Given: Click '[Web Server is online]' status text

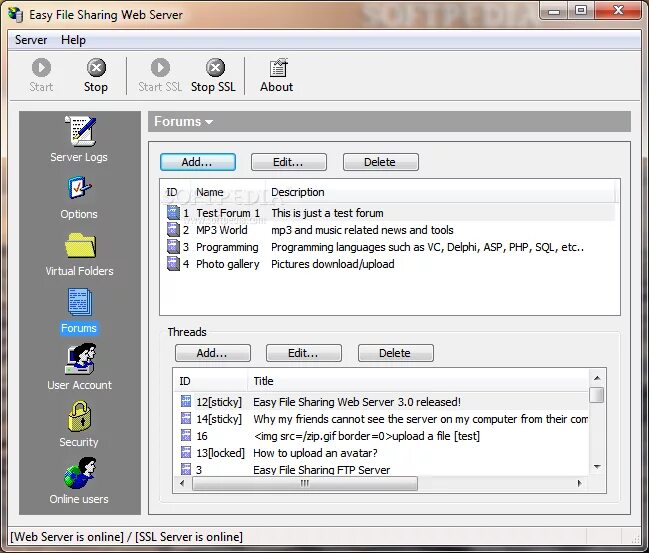Looking at the screenshot, I should [x=67, y=537].
